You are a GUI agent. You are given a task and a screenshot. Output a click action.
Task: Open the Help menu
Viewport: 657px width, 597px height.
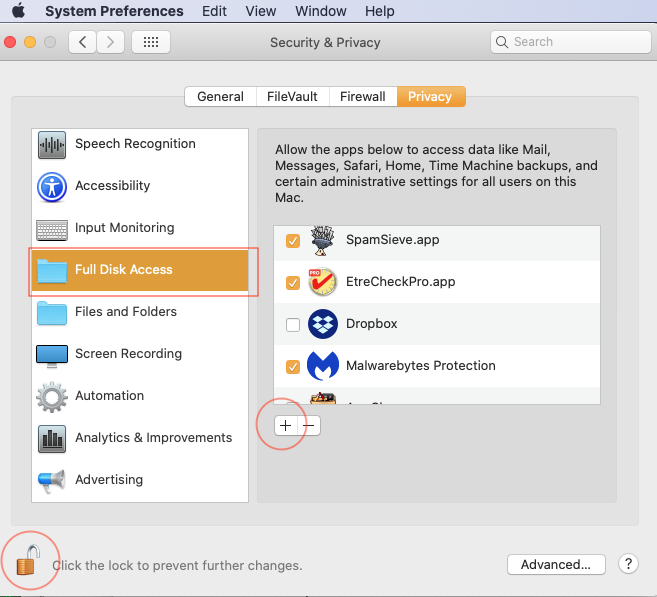[380, 11]
